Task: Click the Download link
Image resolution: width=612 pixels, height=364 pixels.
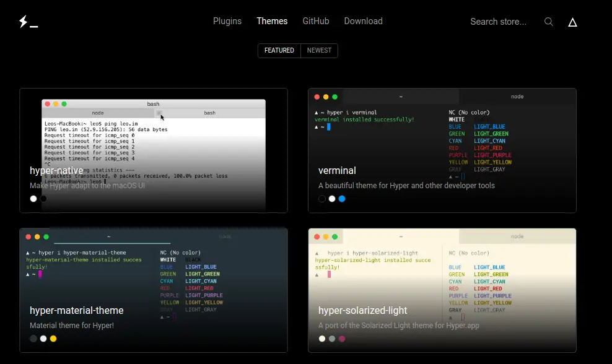Action: pyautogui.click(x=364, y=21)
